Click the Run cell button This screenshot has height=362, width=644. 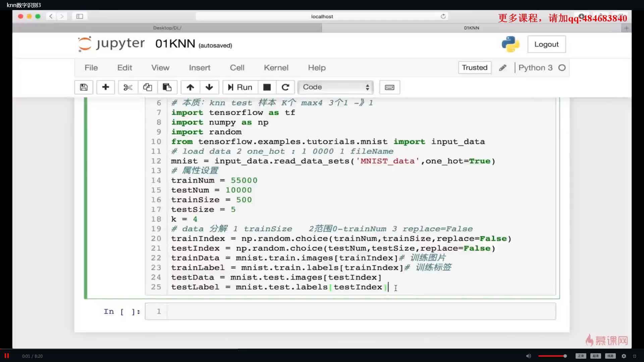point(240,86)
